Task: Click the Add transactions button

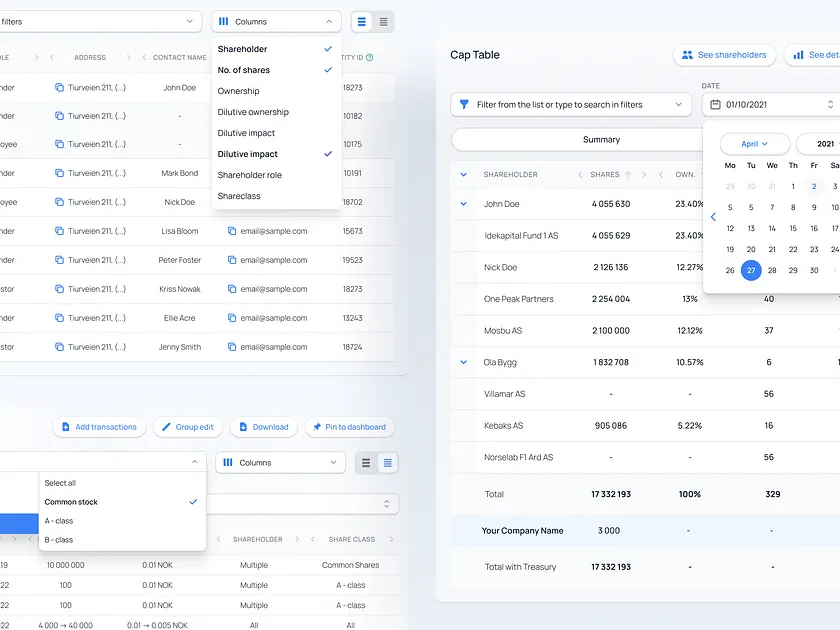Action: tap(99, 427)
